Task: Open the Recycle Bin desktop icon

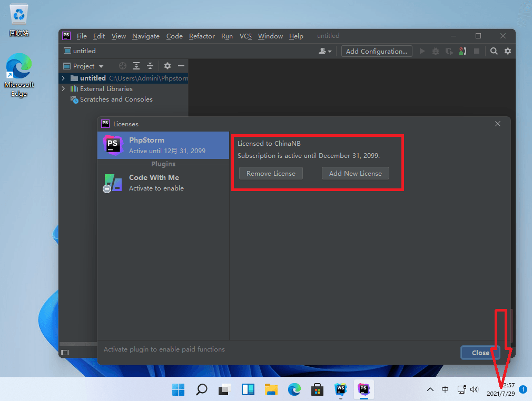Action: [x=19, y=20]
